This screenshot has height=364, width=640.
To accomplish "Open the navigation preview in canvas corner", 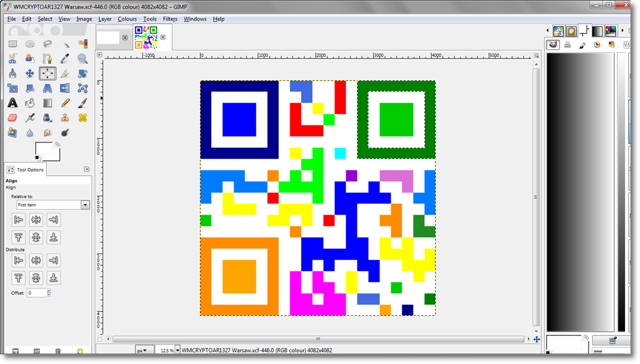I will (x=537, y=339).
